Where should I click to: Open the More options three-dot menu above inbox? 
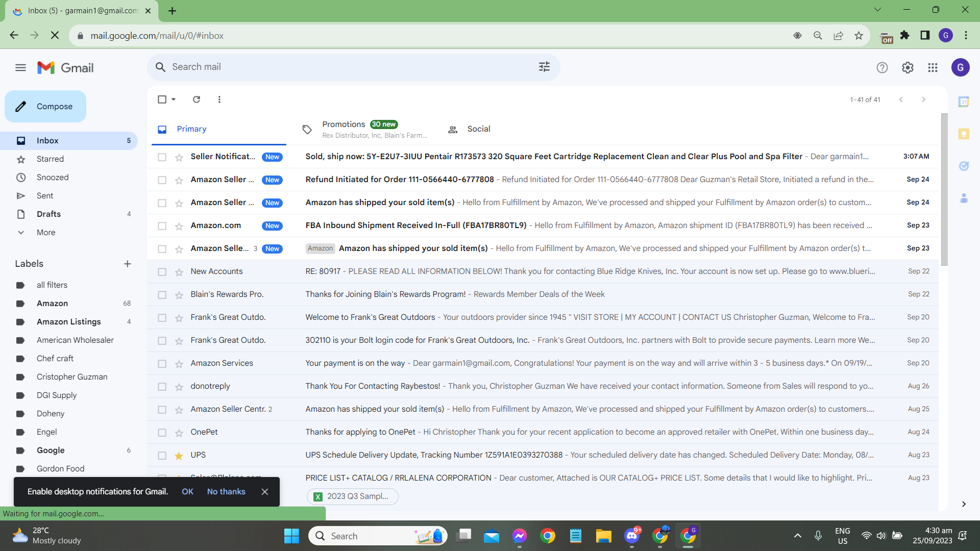[x=219, y=99]
